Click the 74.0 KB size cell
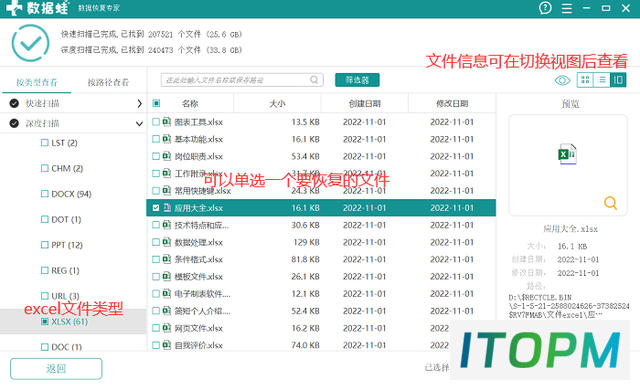This screenshot has height=390, width=640. point(305,346)
